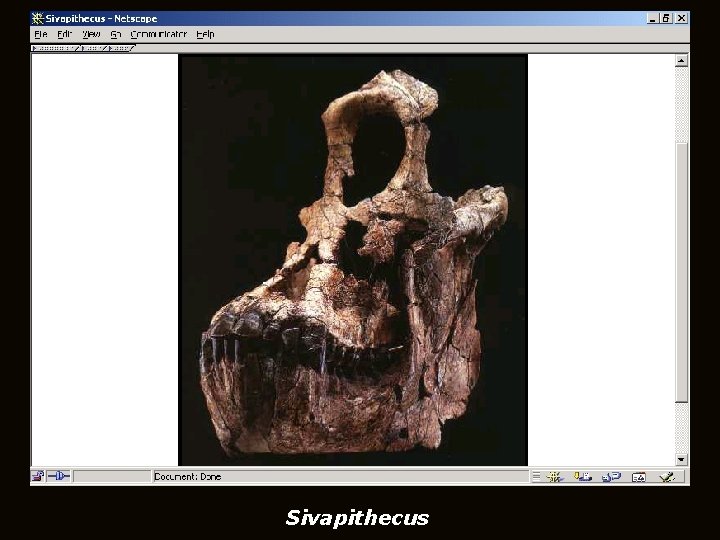This screenshot has height=540, width=720.
Task: Click the security padlock icon in status bar
Action: 38,476
